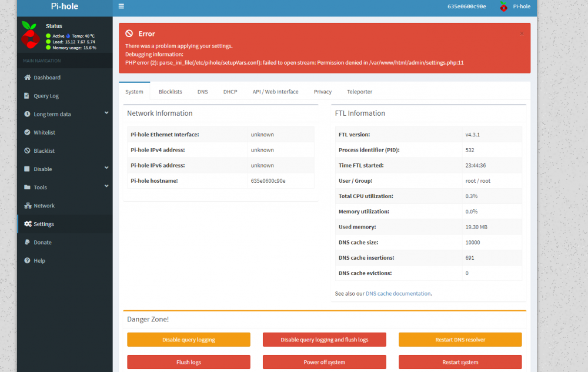Click the blue temperature flame icon

click(x=68, y=36)
